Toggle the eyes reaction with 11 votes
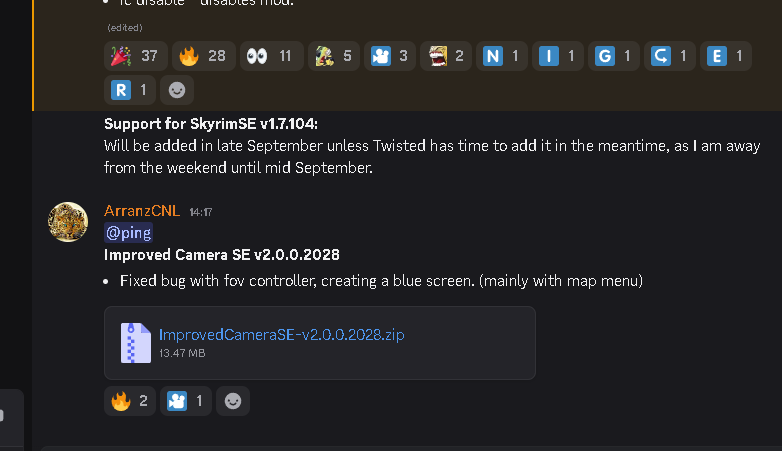782x451 pixels. (x=271, y=56)
